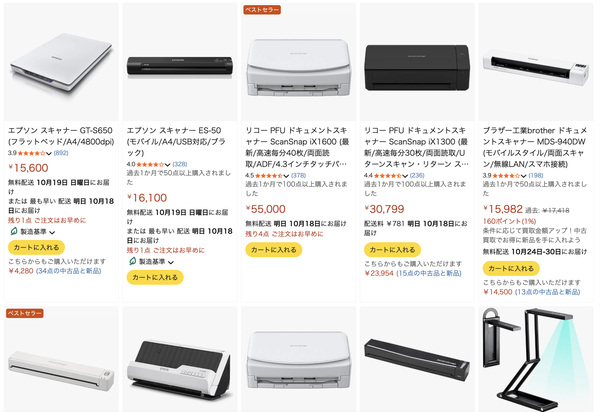Click the leaf sustainability icon under Epson ES-50

click(132, 261)
